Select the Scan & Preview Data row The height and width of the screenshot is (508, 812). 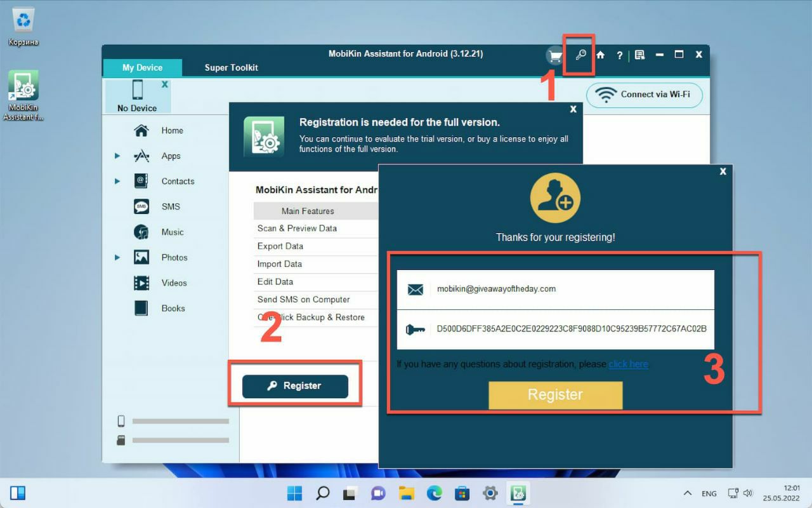(x=316, y=229)
